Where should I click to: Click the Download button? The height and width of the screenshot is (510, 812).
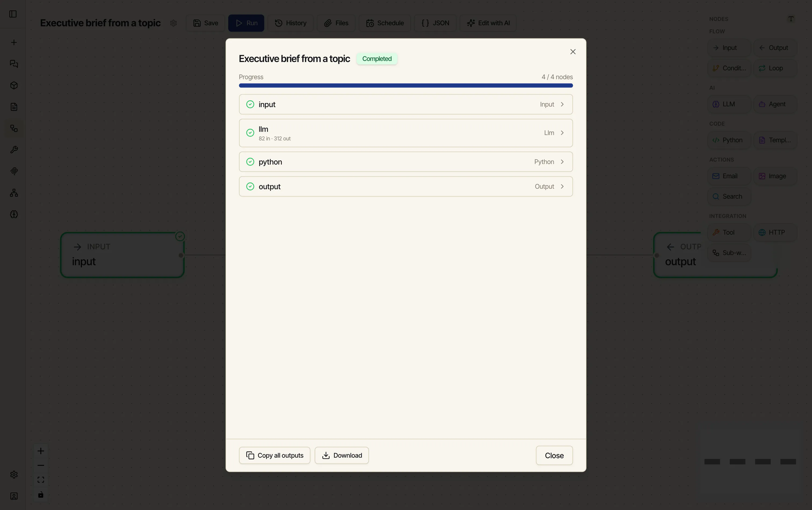(x=342, y=456)
